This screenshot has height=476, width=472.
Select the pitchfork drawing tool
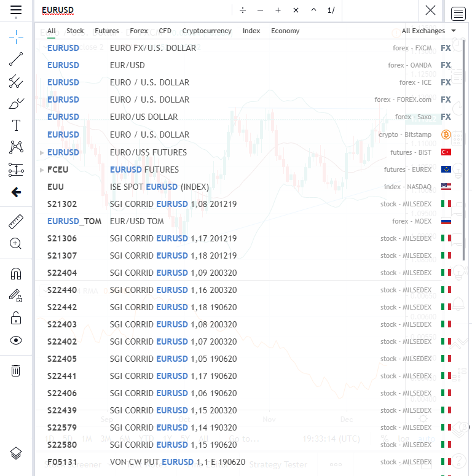coord(16,81)
